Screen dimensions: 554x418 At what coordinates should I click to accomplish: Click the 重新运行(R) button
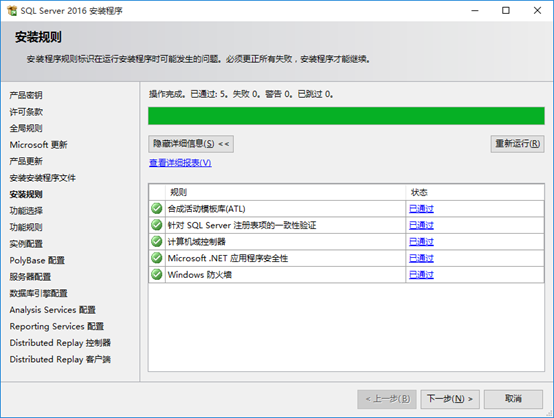[x=517, y=144]
